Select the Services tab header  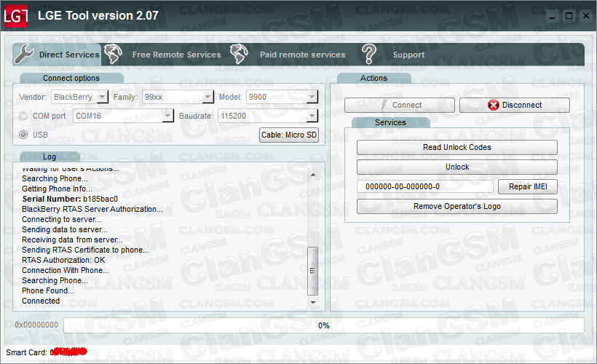point(391,122)
